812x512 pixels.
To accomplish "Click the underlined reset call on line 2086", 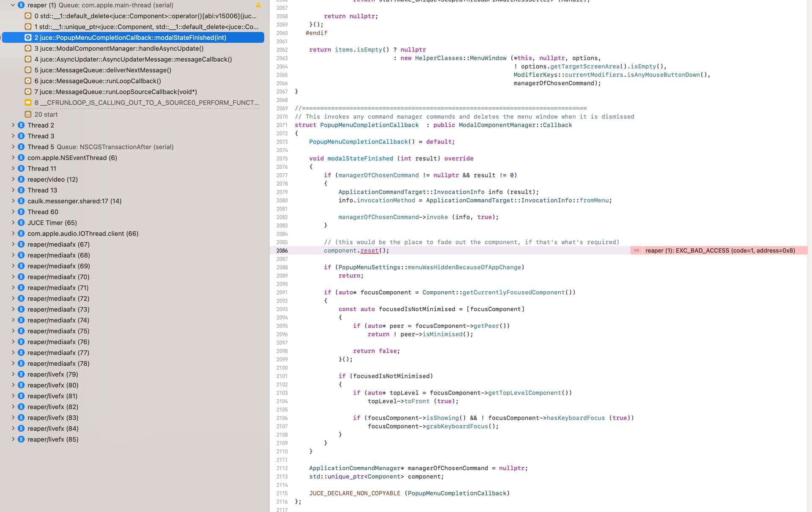I will tap(369, 250).
